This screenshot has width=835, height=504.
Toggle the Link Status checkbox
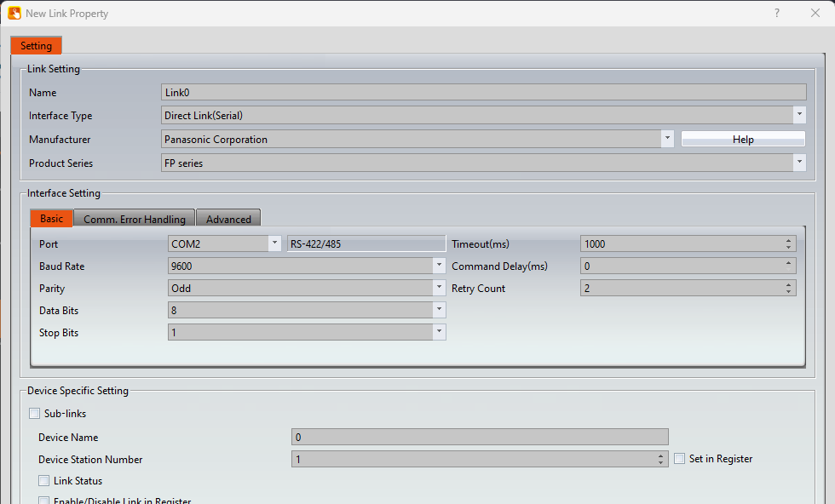coord(44,481)
